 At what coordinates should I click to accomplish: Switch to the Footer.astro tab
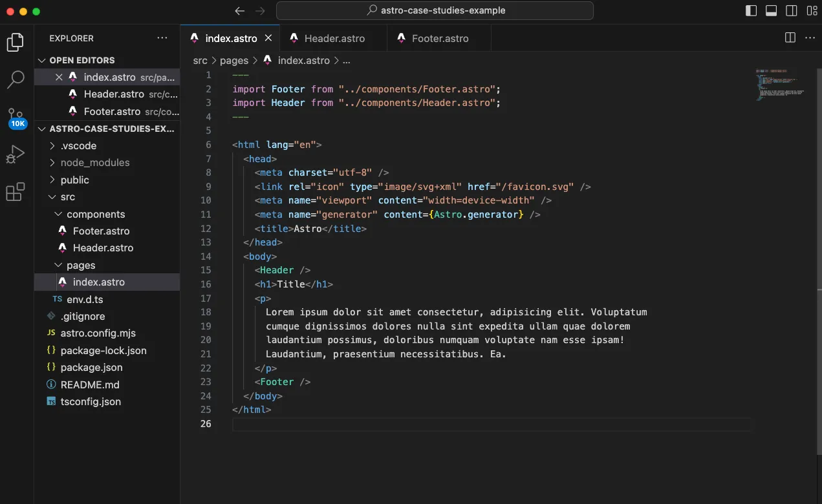point(439,38)
